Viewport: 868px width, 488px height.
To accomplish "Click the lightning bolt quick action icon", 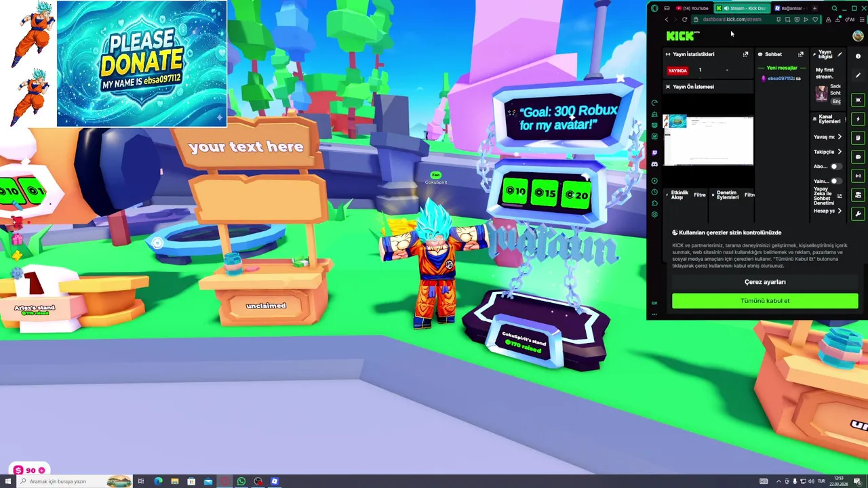I will click(x=858, y=119).
